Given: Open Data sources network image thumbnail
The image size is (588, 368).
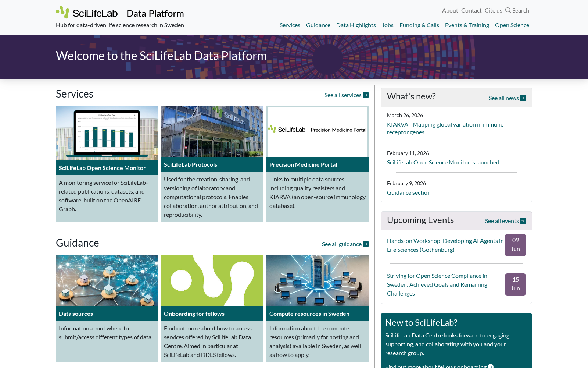Looking at the screenshot, I should (x=107, y=280).
